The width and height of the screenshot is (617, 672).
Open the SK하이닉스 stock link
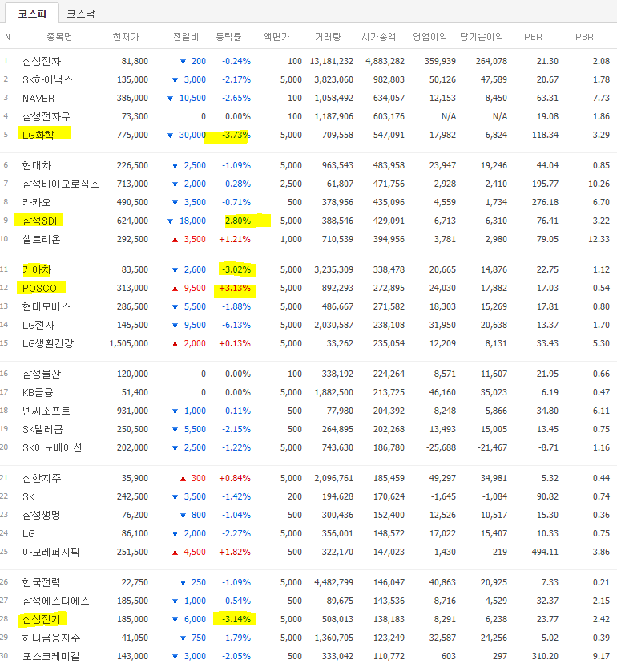[47, 79]
